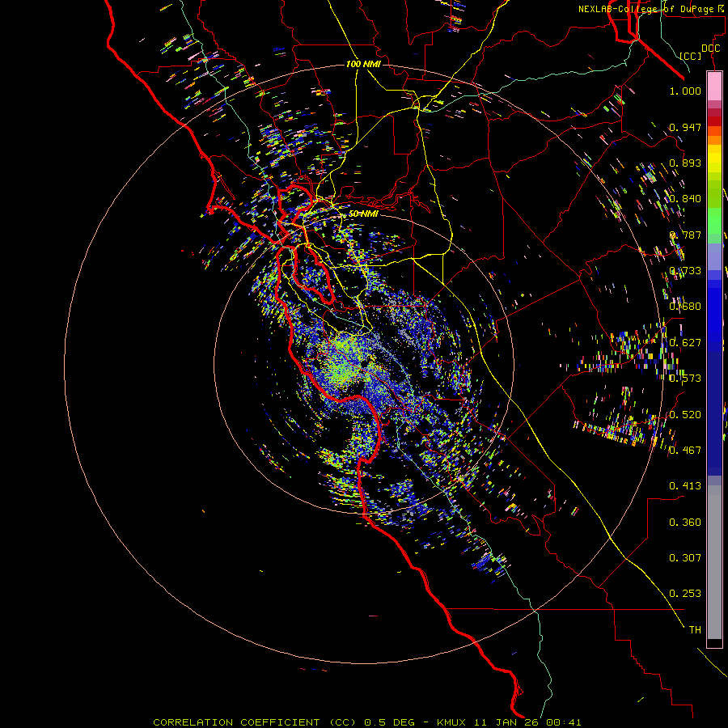Select the 0.787 legend value
This screenshot has width=728, height=728.
[685, 235]
